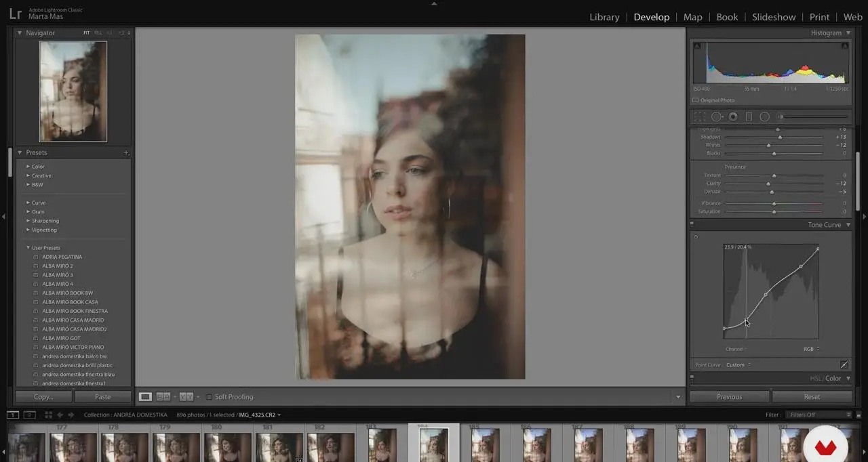Switch to Before/After comparison view
This screenshot has height=462, width=868.
[186, 397]
